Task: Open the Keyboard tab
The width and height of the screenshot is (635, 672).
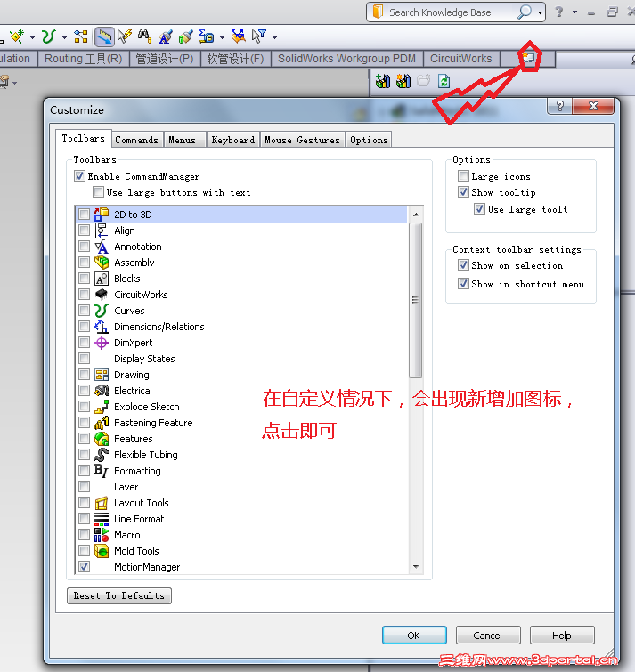Action: point(232,140)
